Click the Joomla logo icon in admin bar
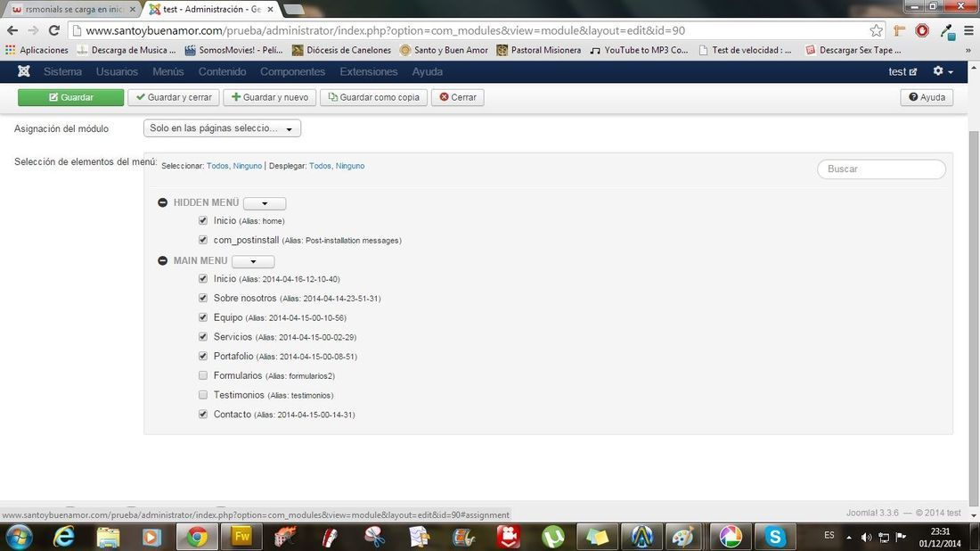980x551 pixels. (24, 71)
